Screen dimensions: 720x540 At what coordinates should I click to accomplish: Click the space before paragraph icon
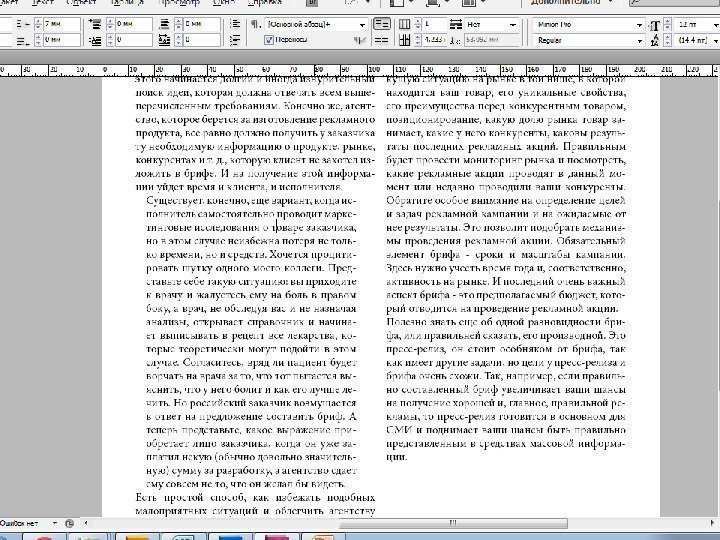95,24
